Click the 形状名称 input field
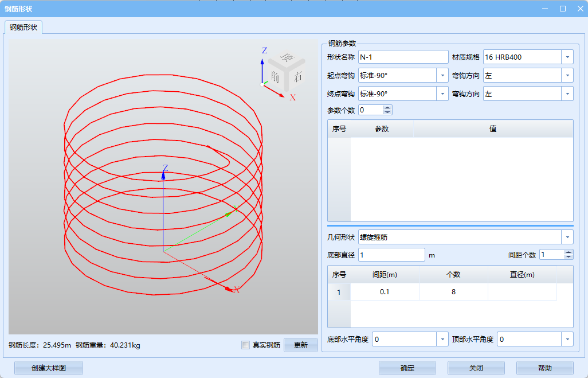The width and height of the screenshot is (588, 378). 403,57
